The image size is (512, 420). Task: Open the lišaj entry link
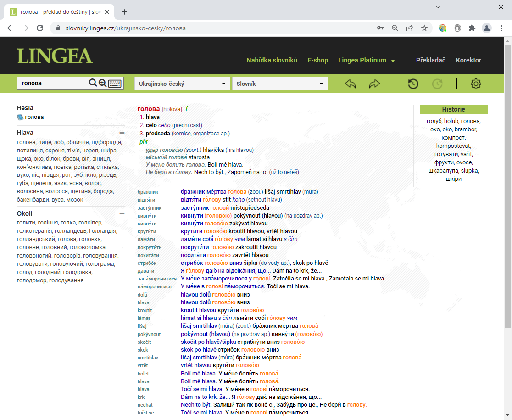click(x=142, y=326)
